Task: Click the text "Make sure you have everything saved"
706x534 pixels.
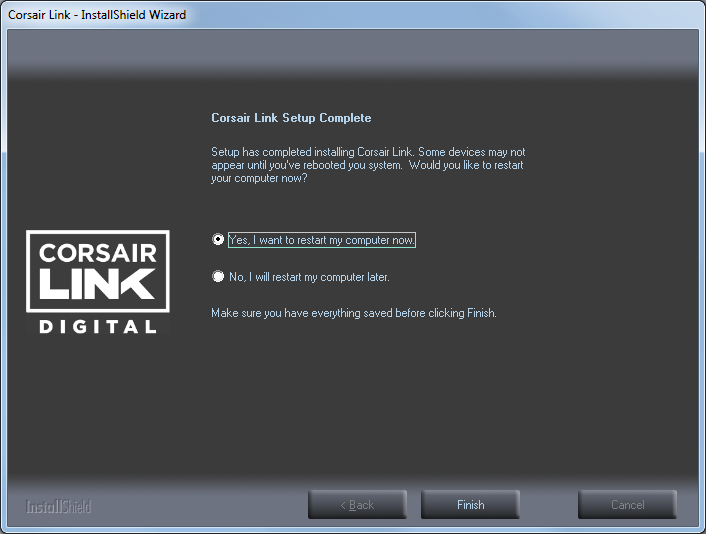Action: click(302, 313)
